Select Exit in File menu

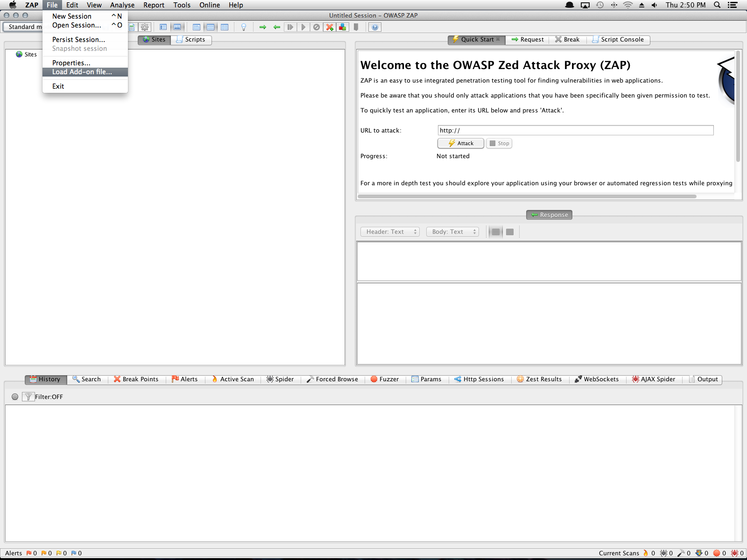tap(85, 86)
